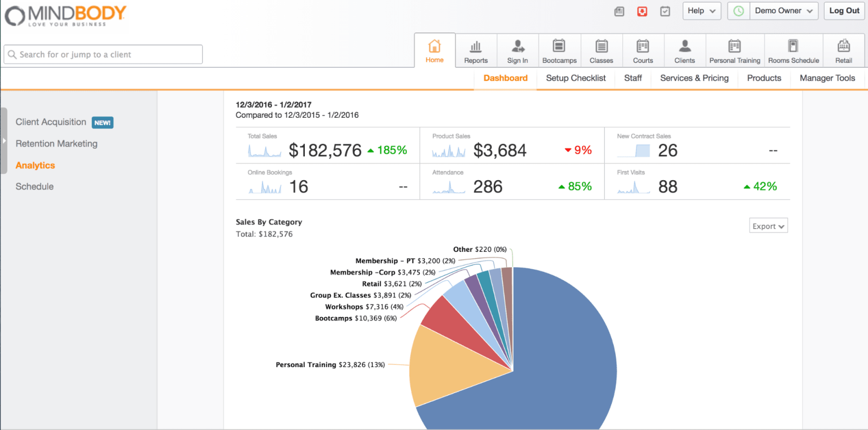
Task: Open Schedule in the sidebar
Action: coord(35,186)
